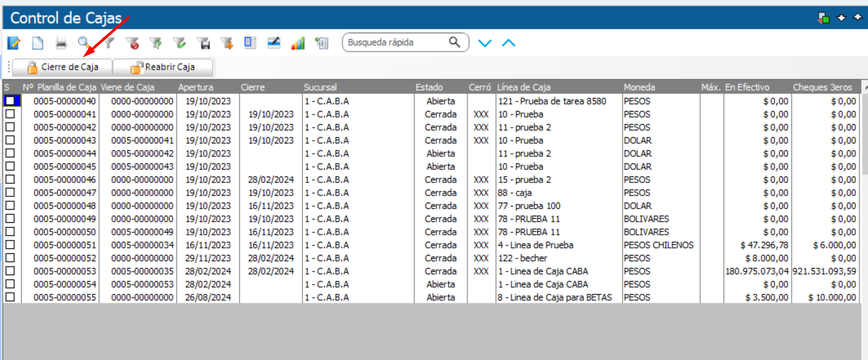This screenshot has height=360, width=868.
Task: Click the new blank document icon
Action: [37, 43]
